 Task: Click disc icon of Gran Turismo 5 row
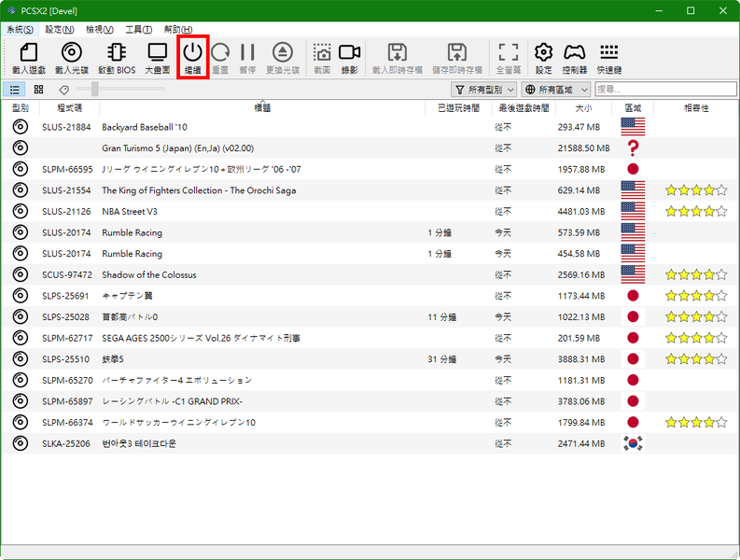coord(21,148)
